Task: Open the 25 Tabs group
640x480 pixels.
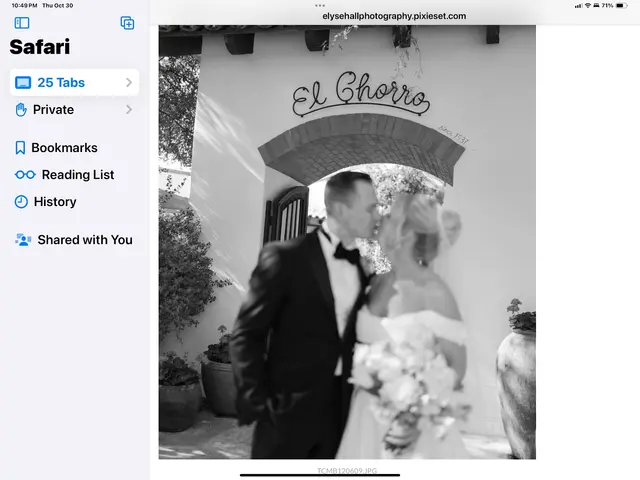Action: (x=74, y=82)
